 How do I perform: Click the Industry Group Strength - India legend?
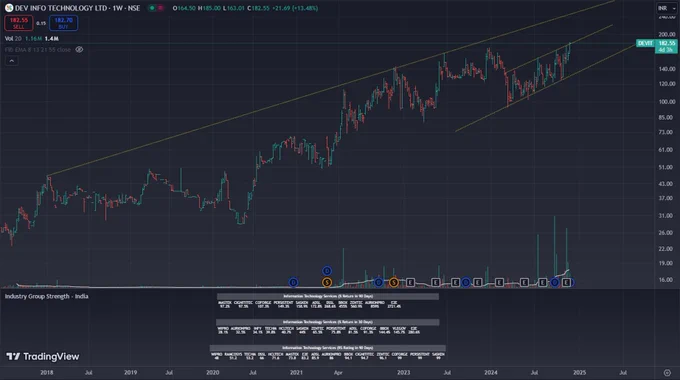tap(46, 296)
